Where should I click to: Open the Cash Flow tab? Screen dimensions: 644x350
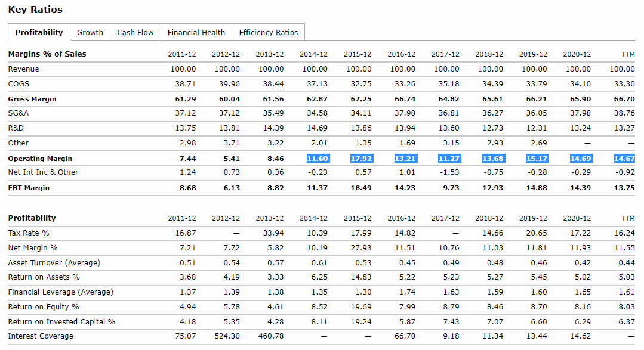click(x=135, y=32)
